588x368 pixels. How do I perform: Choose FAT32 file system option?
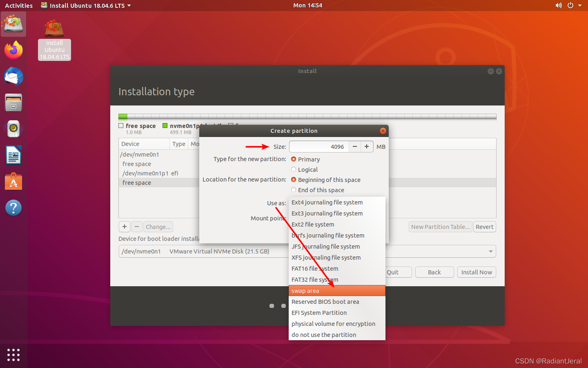pos(337,280)
